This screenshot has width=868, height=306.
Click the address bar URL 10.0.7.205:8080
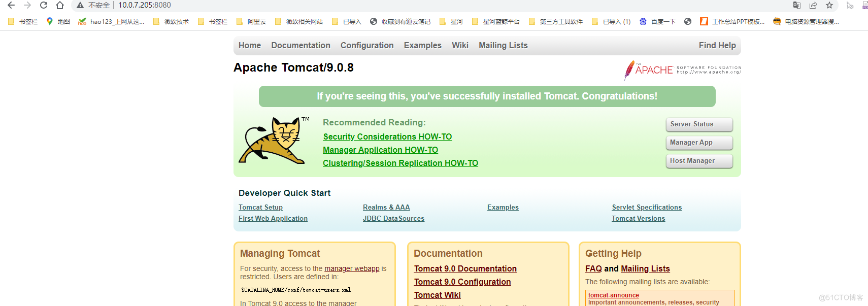pyautogui.click(x=145, y=5)
